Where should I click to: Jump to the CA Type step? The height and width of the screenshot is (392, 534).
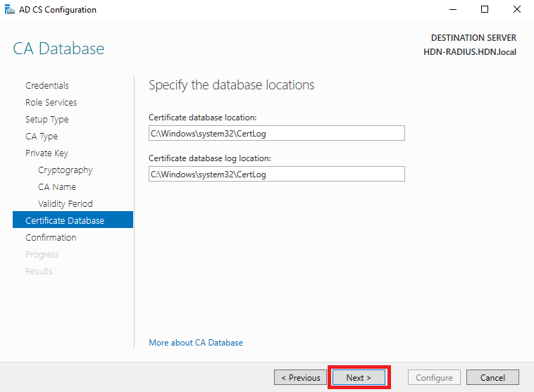(x=42, y=137)
